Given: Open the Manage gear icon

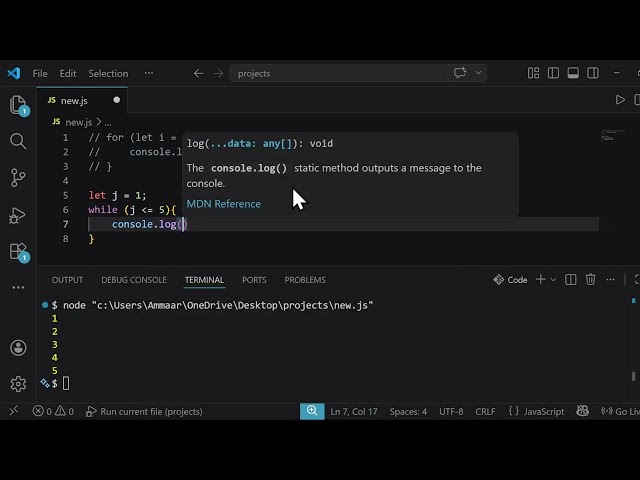Looking at the screenshot, I should [x=18, y=384].
